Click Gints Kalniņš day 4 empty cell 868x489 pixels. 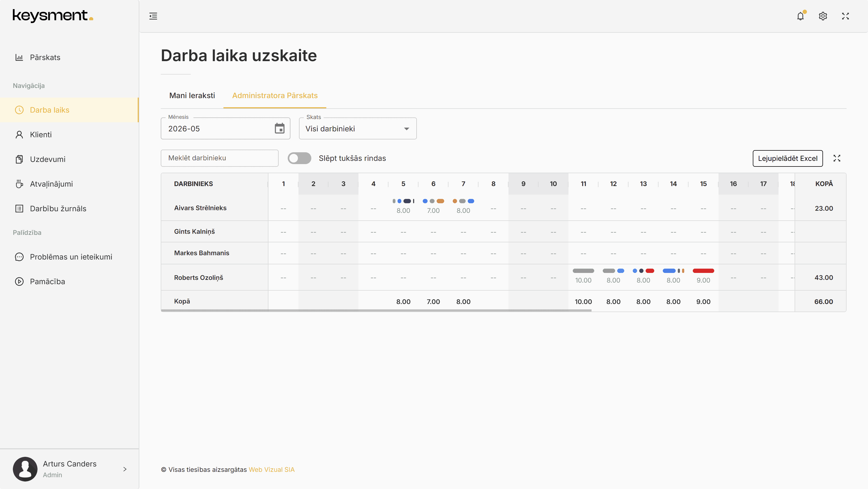pos(373,232)
